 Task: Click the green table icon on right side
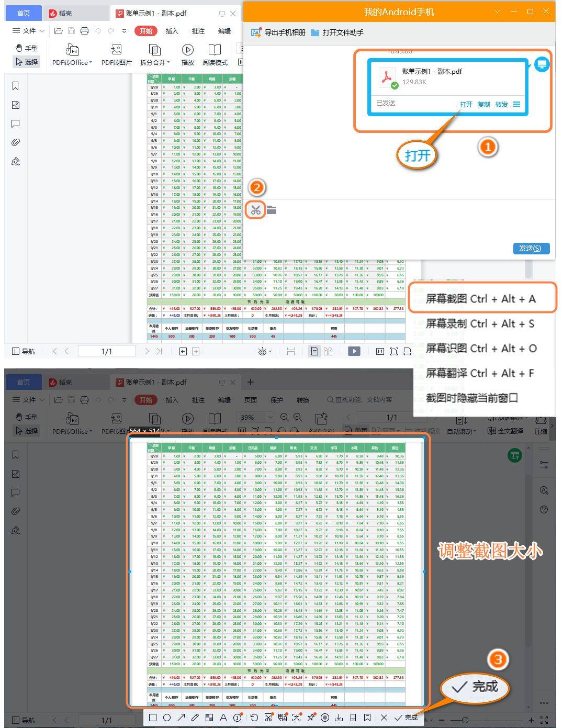[x=515, y=455]
